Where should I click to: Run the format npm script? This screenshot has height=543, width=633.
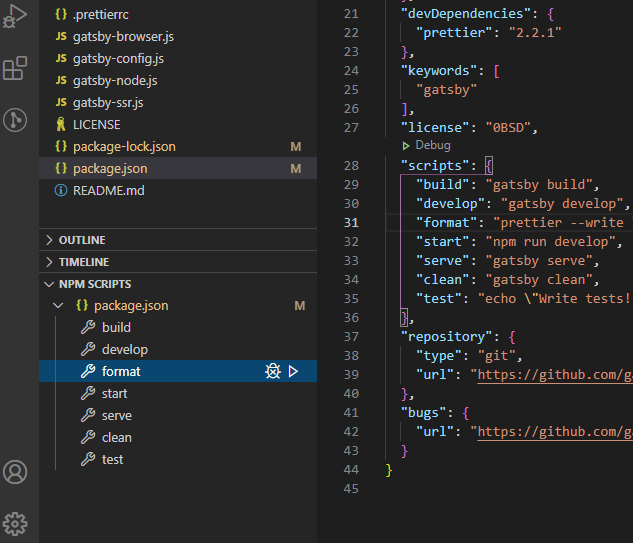pyautogui.click(x=293, y=371)
